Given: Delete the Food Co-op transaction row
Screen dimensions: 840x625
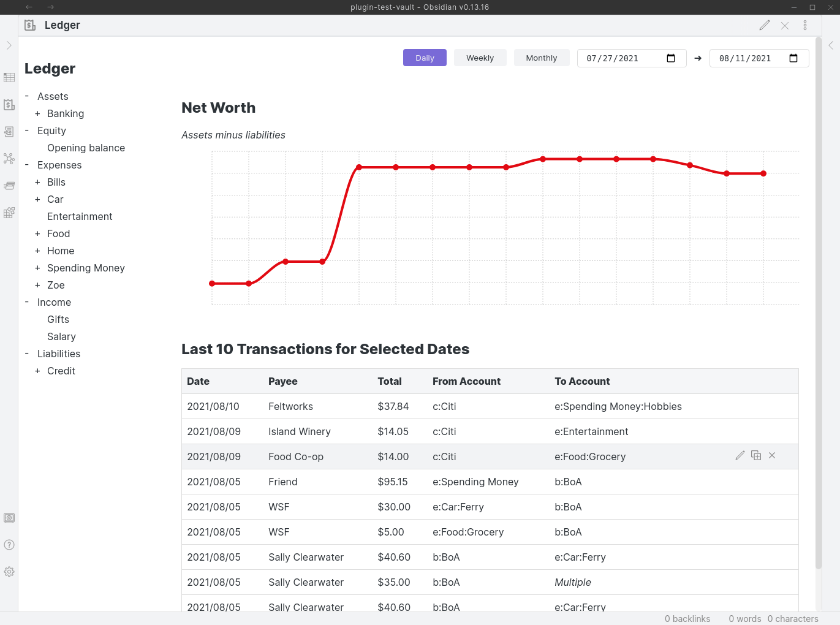Looking at the screenshot, I should [772, 456].
